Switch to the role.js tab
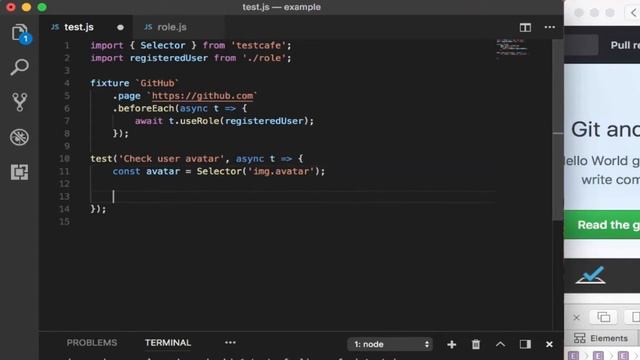Screen dimensions: 640x360 point(172,27)
